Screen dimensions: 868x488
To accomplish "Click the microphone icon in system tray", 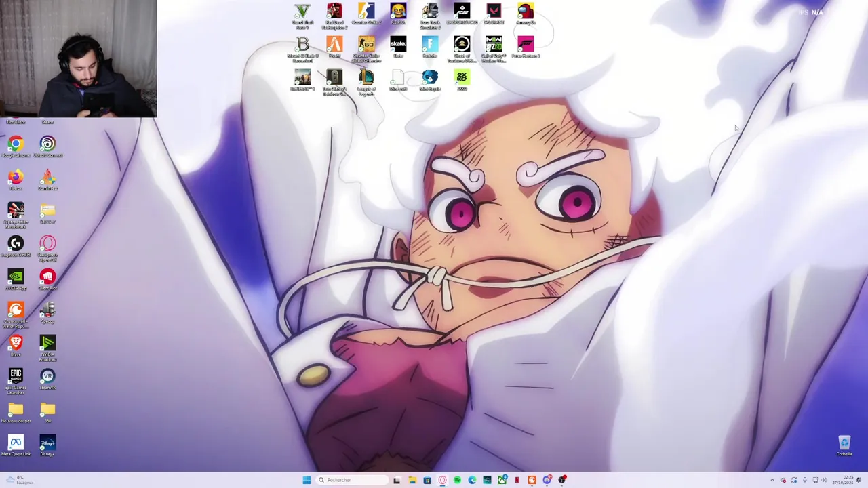I will coord(805,480).
